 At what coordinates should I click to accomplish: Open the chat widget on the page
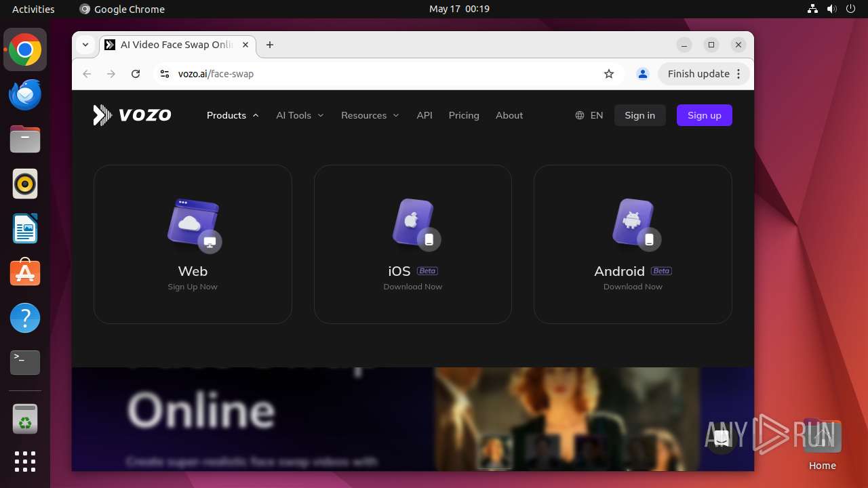(x=722, y=439)
